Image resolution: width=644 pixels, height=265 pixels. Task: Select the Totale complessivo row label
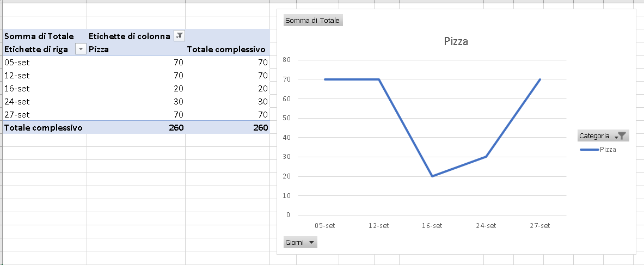pos(45,127)
